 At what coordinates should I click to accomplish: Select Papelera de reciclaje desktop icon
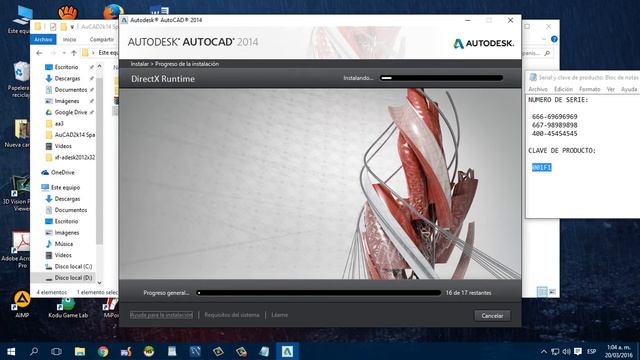pyautogui.click(x=19, y=80)
